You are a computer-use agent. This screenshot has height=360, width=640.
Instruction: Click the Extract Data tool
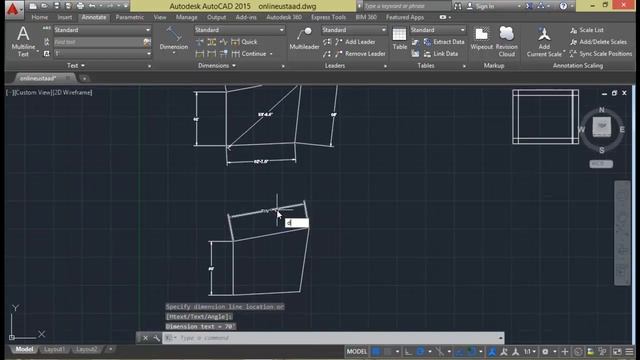[x=444, y=42]
